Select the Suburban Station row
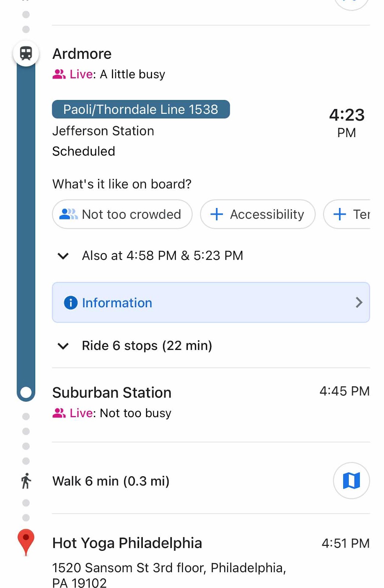This screenshot has width=384, height=588. point(211,402)
